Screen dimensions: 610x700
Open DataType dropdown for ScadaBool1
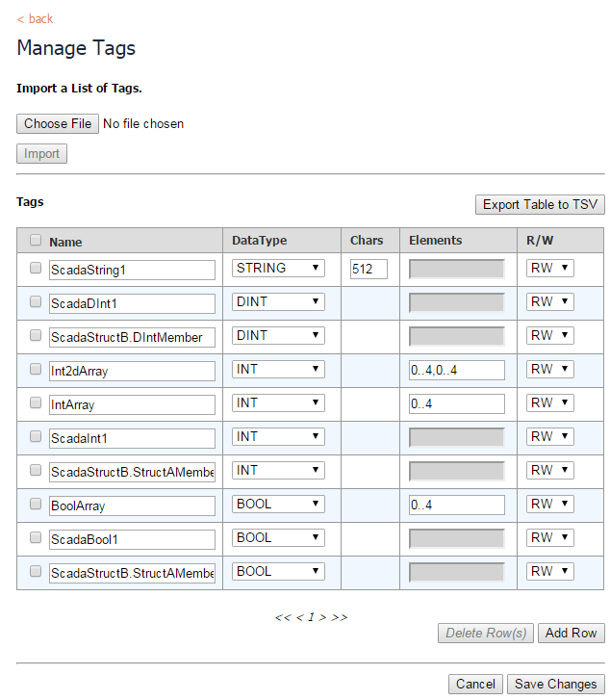pyautogui.click(x=278, y=537)
